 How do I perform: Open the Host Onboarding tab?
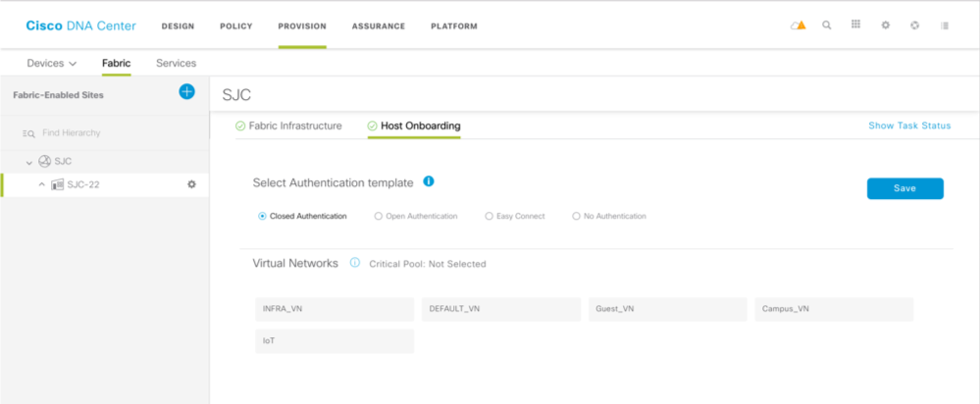click(414, 126)
